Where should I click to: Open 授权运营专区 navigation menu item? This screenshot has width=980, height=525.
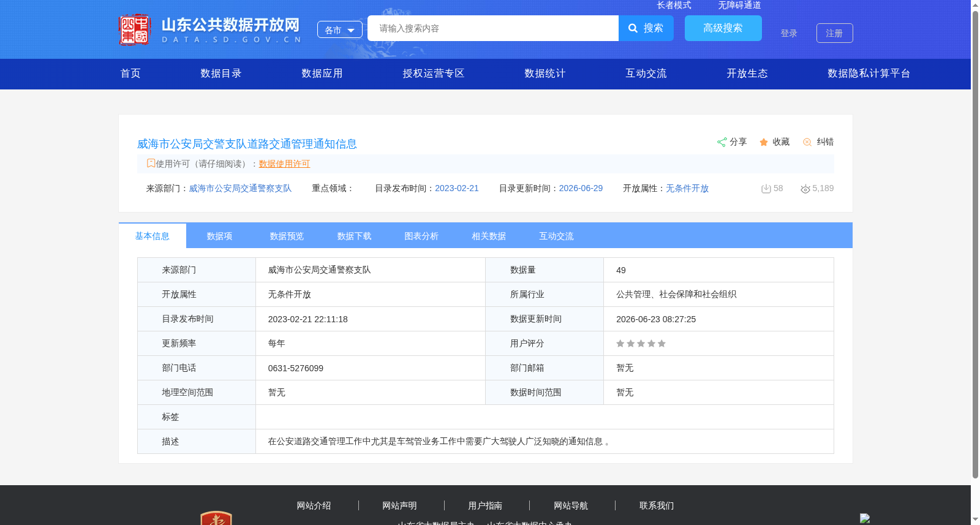(x=434, y=74)
